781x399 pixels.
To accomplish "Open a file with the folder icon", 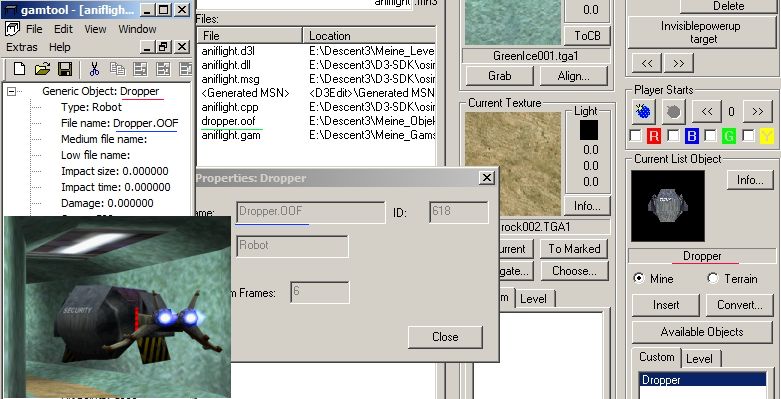I will point(43,69).
